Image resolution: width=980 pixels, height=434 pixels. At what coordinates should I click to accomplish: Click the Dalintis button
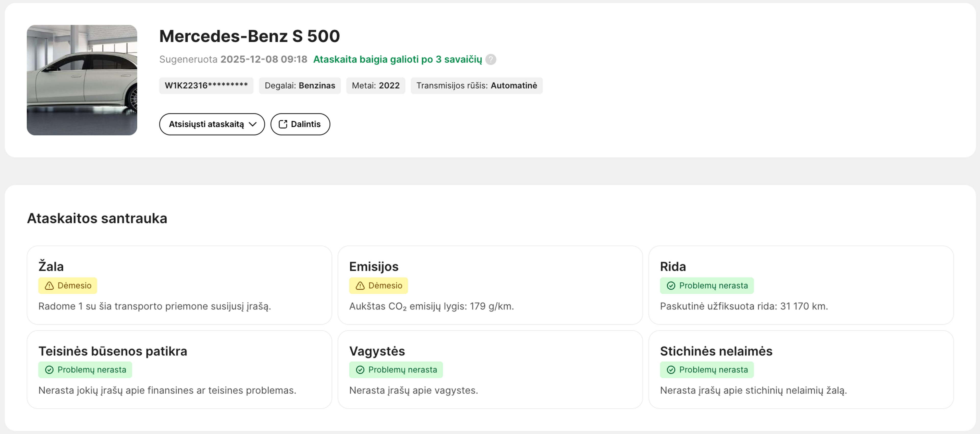coord(300,124)
